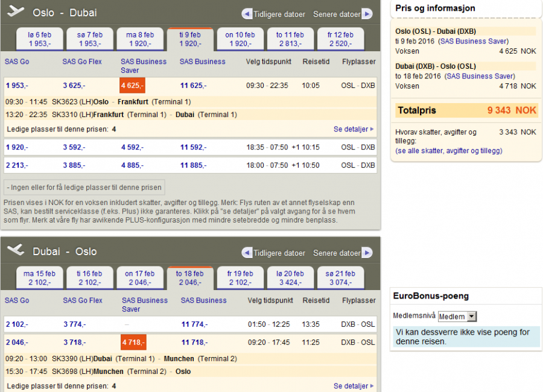Open the Medlemsnivå dropdown

pos(457,316)
